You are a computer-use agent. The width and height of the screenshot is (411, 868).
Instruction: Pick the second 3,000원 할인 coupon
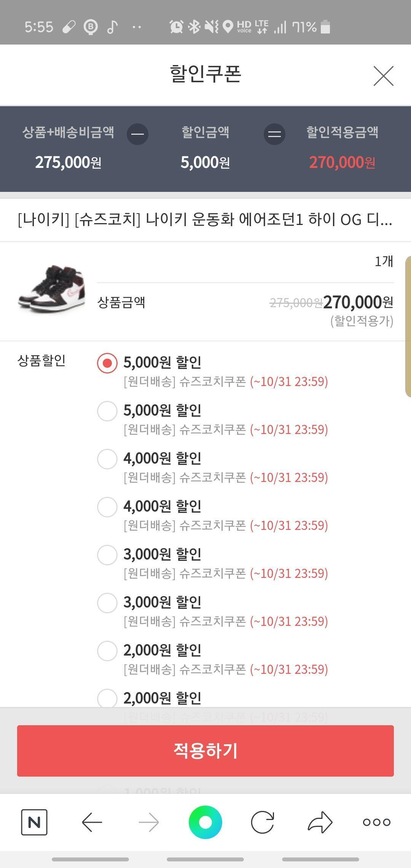tap(107, 603)
